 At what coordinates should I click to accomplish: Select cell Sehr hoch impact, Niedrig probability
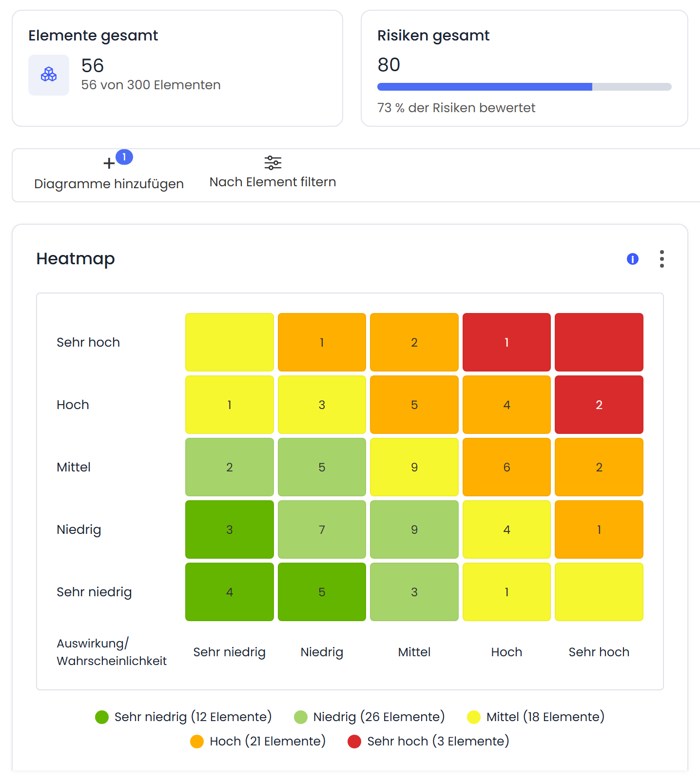point(322,342)
